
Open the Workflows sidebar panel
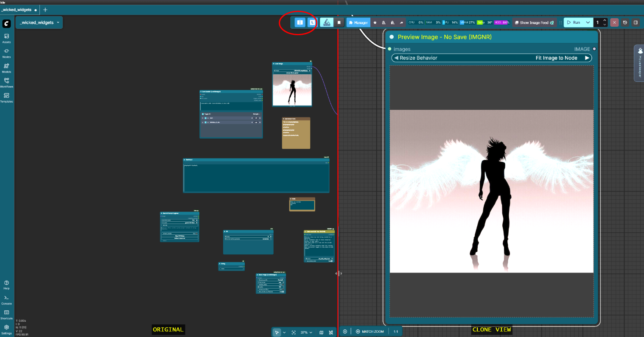coord(6,82)
